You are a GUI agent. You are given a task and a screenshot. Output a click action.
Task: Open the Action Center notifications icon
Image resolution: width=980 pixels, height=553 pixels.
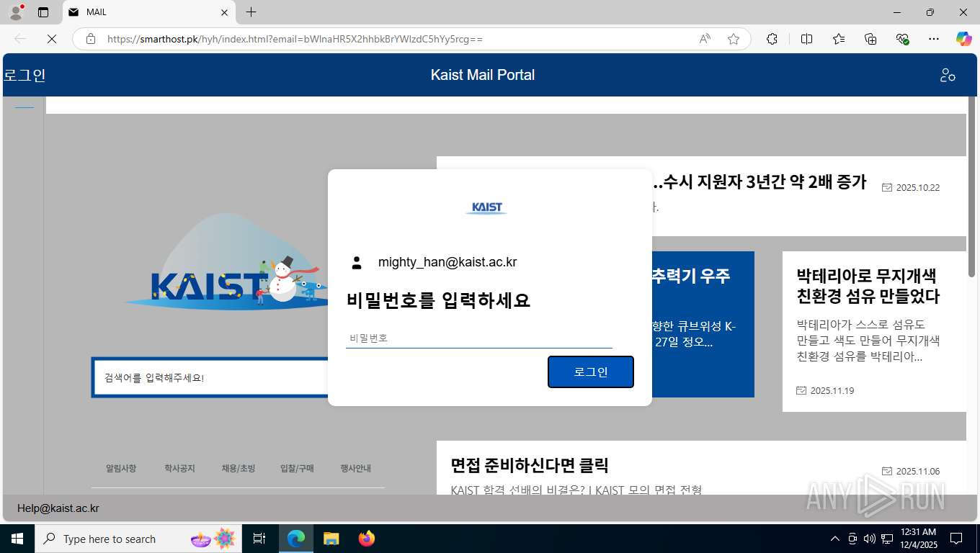956,539
